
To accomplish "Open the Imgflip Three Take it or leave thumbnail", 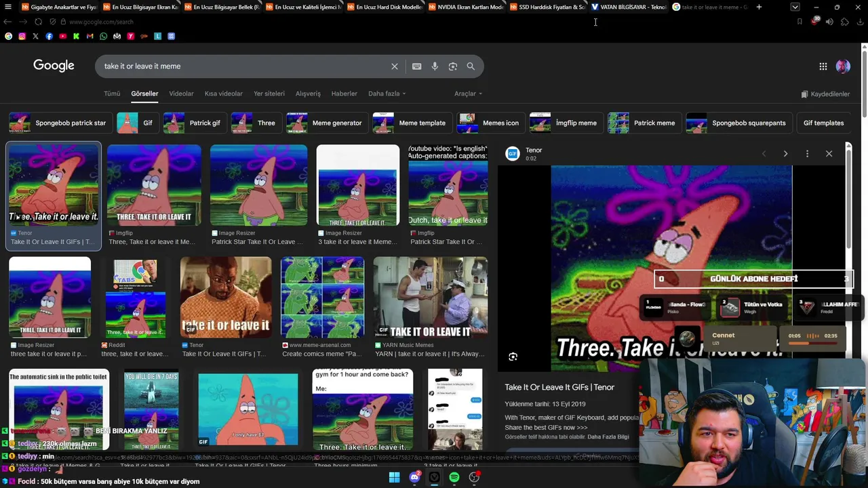I will point(154,184).
